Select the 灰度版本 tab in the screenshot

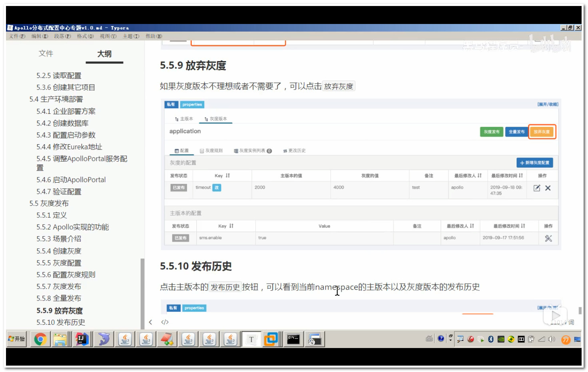pos(216,119)
